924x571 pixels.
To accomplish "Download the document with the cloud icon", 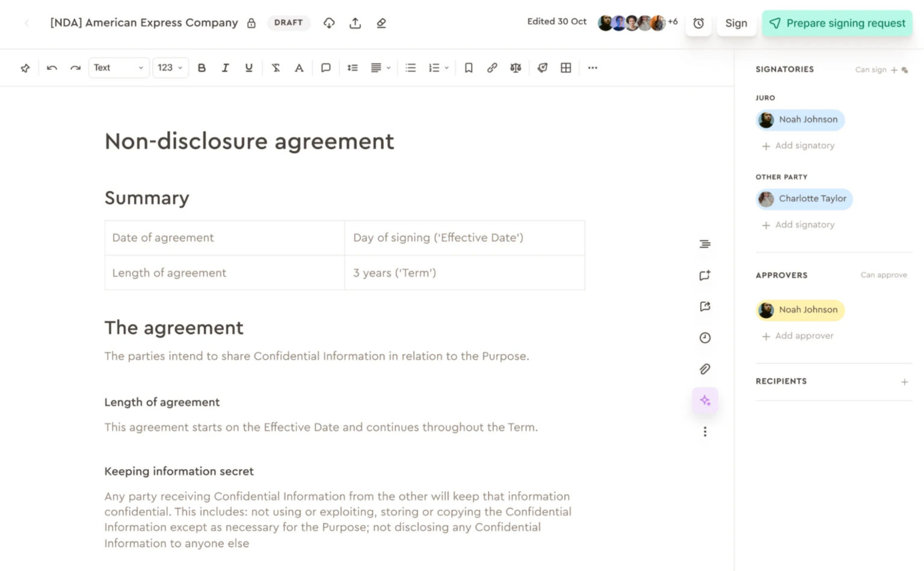I will (328, 23).
